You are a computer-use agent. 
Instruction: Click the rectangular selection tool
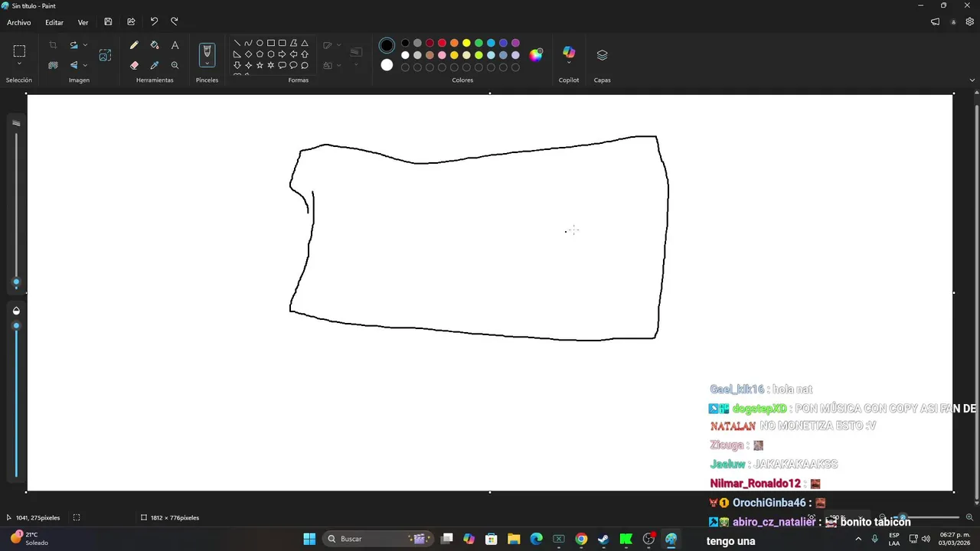[19, 51]
